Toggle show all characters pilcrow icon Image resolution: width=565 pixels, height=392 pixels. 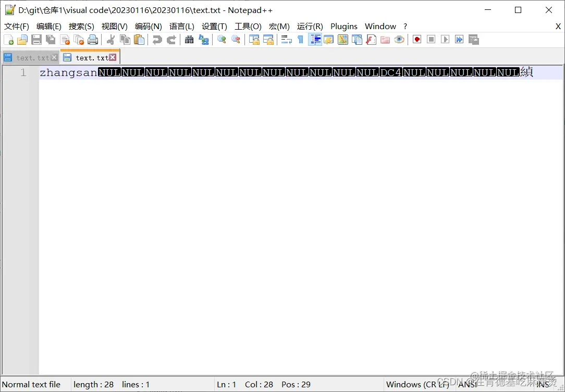(x=300, y=40)
